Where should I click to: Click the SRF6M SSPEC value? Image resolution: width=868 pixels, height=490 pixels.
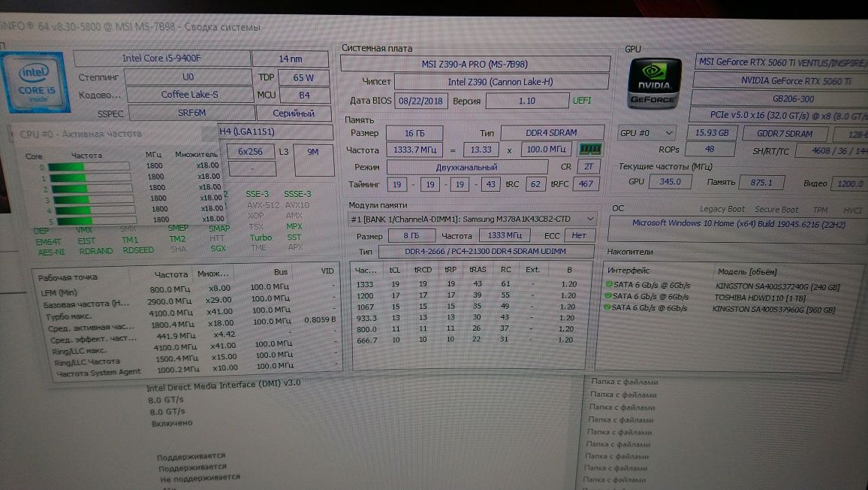pos(192,113)
